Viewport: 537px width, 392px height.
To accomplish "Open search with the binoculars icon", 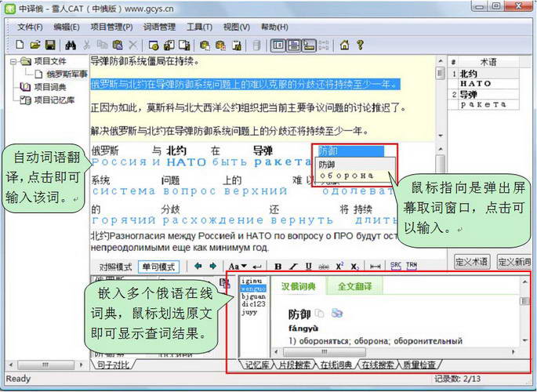I will (70, 45).
